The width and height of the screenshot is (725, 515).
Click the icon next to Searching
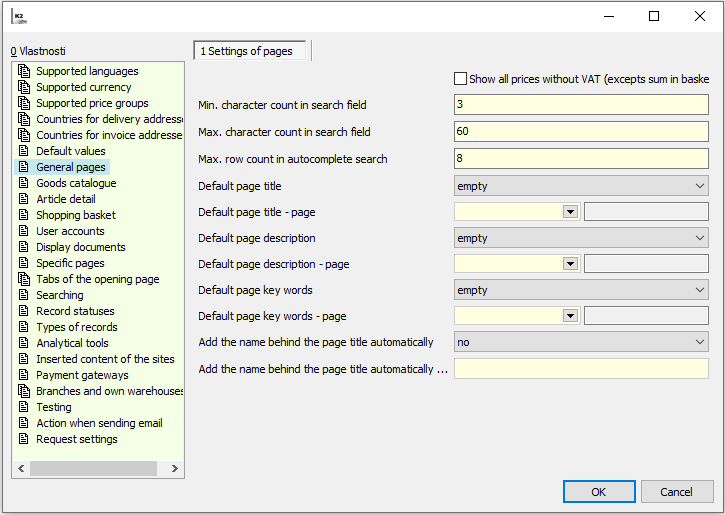25,295
